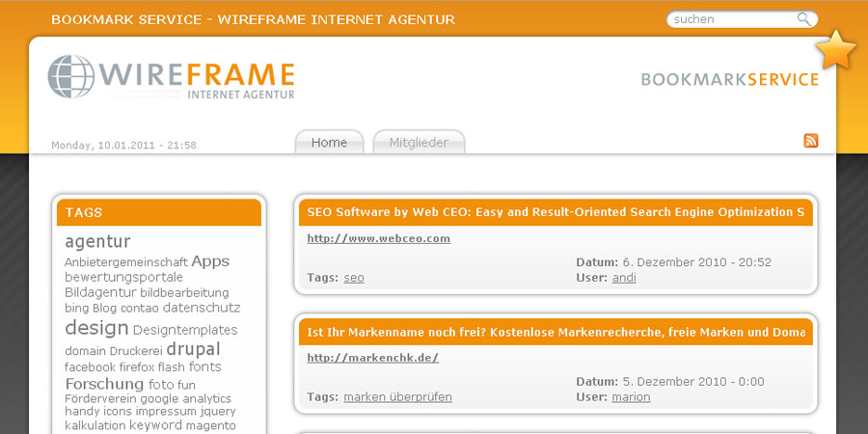This screenshot has width=868, height=434.
Task: Open link http://markenchk.de/
Action: (x=373, y=358)
